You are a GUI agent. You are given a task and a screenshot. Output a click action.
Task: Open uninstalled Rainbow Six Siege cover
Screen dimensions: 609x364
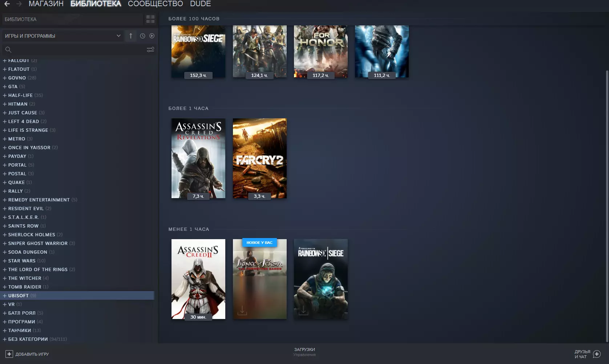pyautogui.click(x=321, y=279)
